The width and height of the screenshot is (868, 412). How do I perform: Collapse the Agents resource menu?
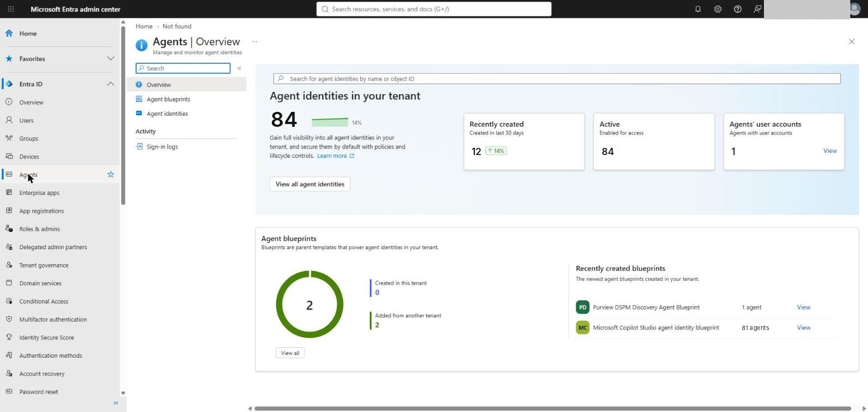[239, 68]
